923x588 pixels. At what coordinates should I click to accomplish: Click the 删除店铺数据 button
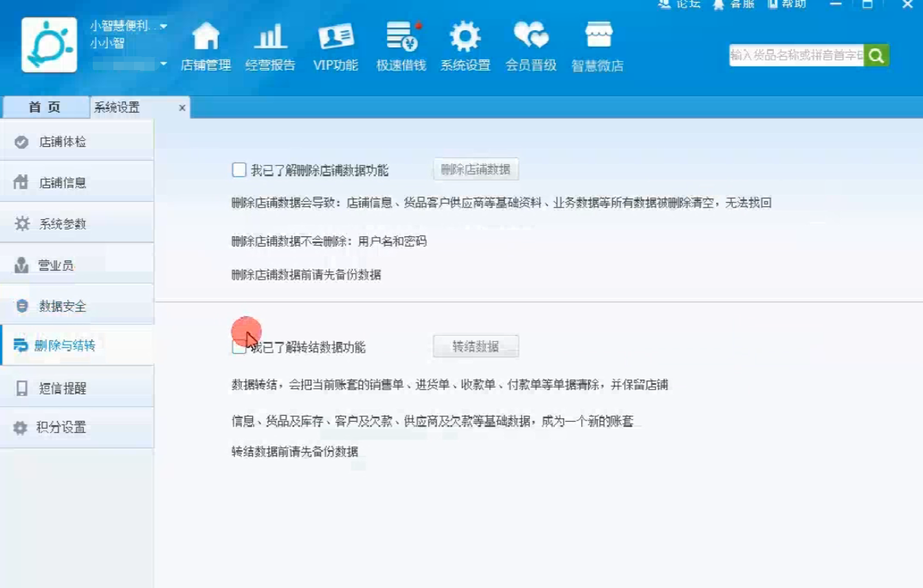[475, 169]
